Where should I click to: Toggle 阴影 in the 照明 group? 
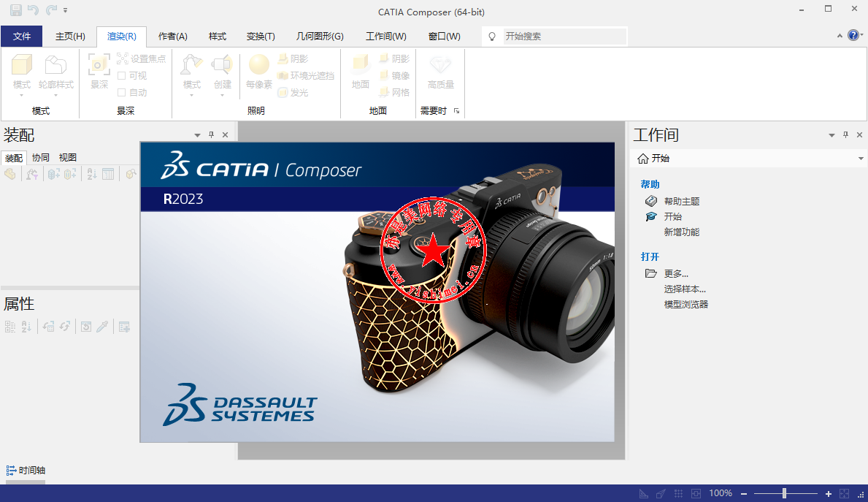click(293, 58)
